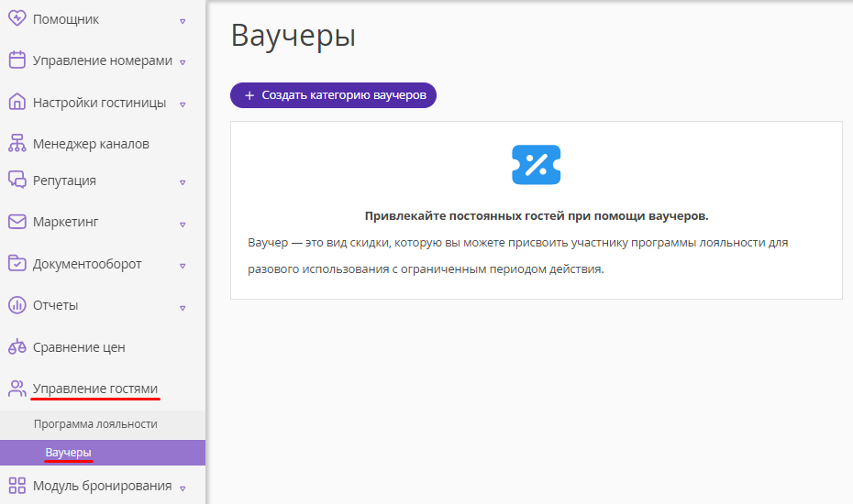Image resolution: width=853 pixels, height=504 pixels.
Task: Click the folder icon for Документооборот
Action: point(17,263)
